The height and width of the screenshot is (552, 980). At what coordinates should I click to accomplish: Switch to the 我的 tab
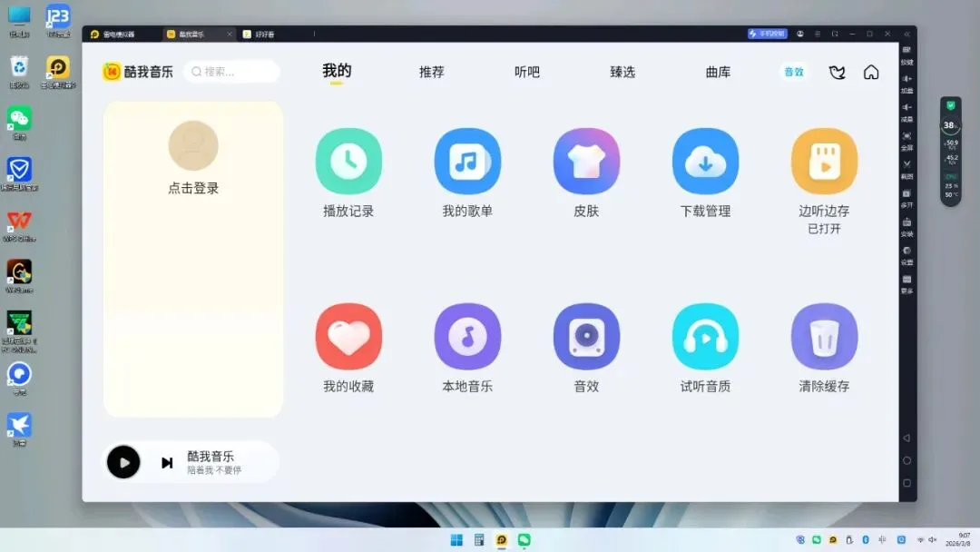pyautogui.click(x=337, y=71)
